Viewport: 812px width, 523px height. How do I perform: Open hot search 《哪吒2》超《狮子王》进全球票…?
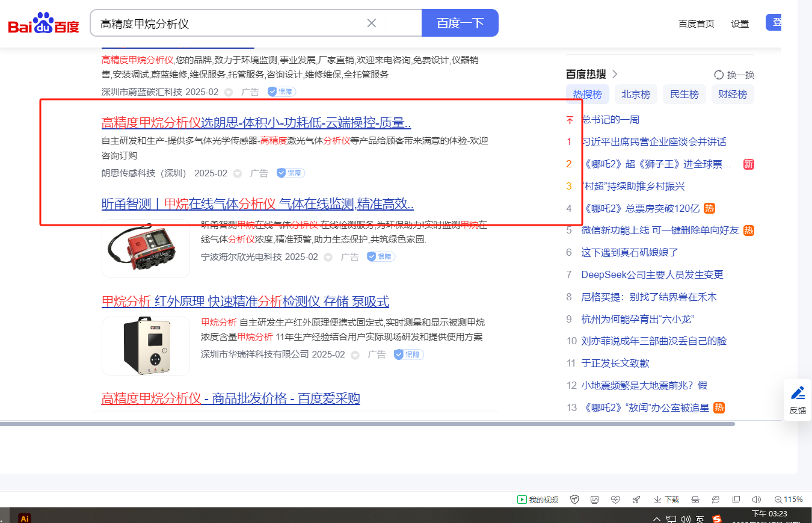[657, 164]
